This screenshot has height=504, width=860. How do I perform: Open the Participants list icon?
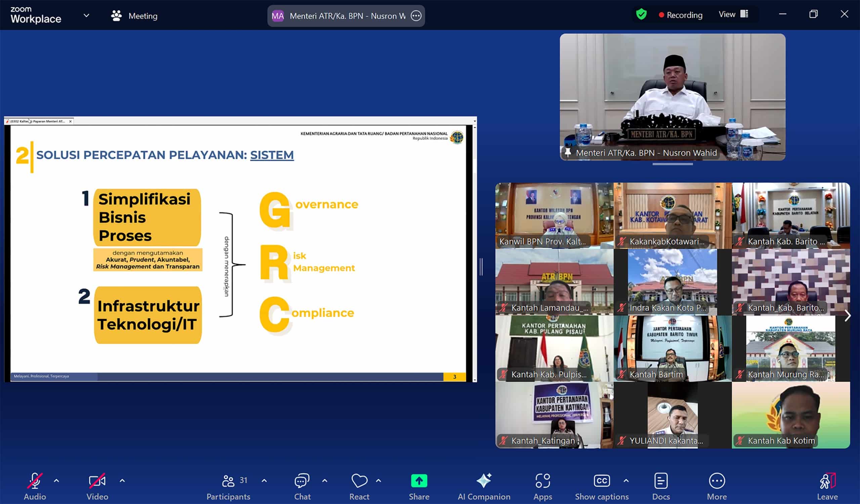pos(228,481)
